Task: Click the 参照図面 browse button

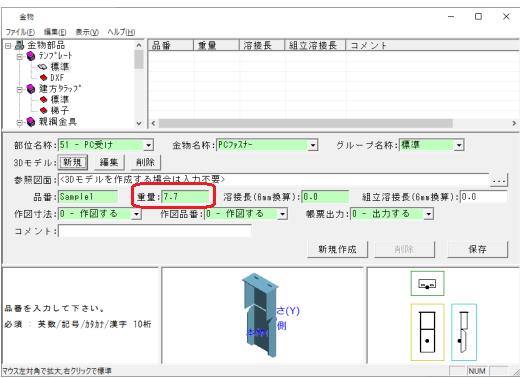Action: coord(499,180)
